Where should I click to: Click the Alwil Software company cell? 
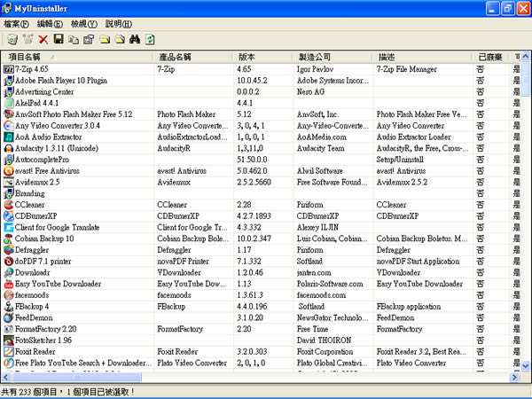coord(319,171)
